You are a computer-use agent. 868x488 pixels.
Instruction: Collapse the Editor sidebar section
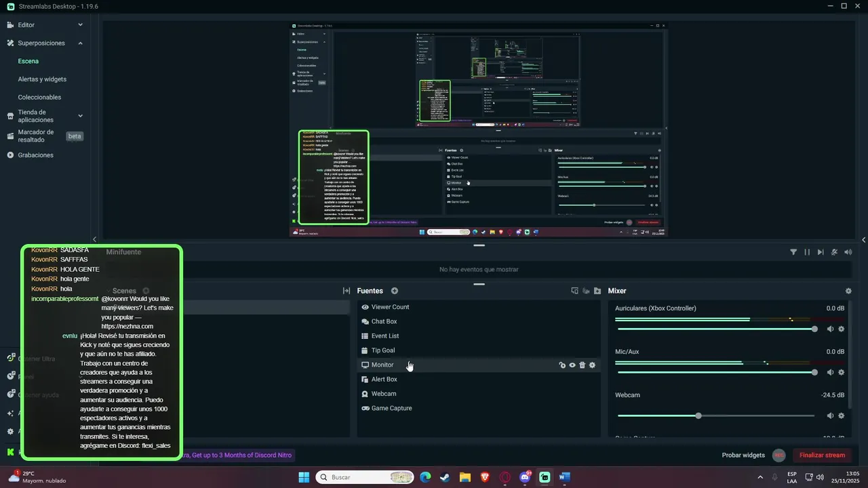tap(80, 25)
